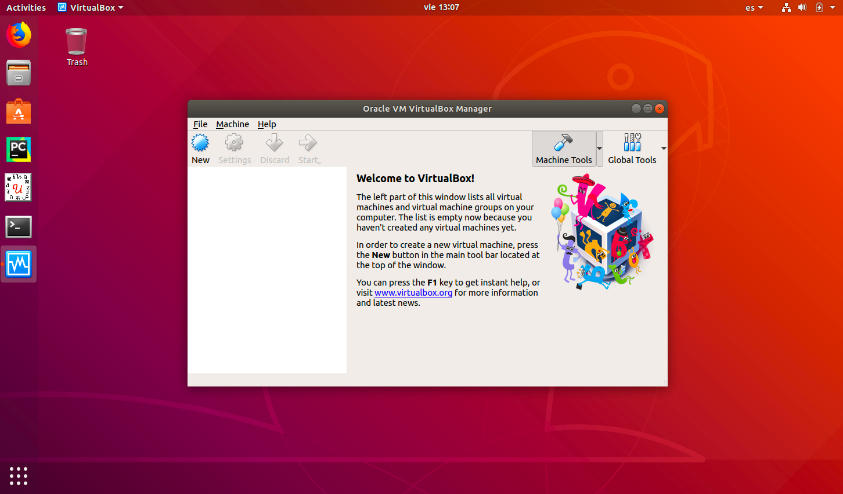Open the Files manager in the dock

pos(19,73)
